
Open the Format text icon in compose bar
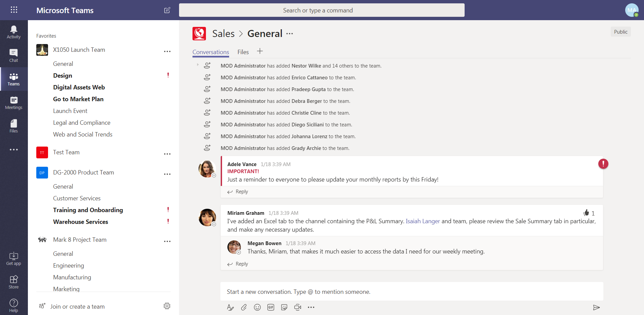tap(230, 307)
